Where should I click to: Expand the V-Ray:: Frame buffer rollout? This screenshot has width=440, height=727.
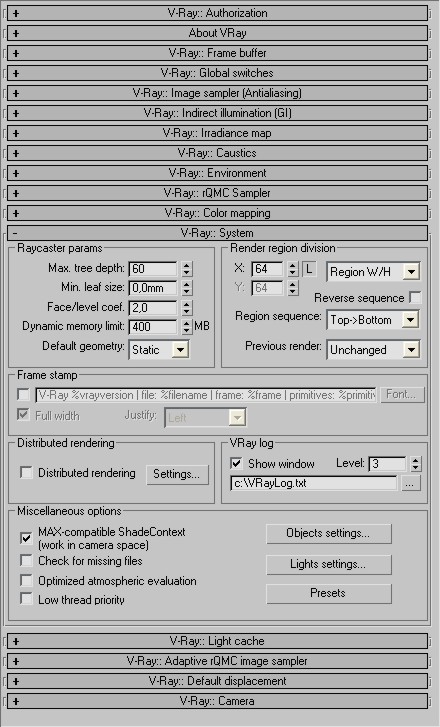click(x=217, y=53)
